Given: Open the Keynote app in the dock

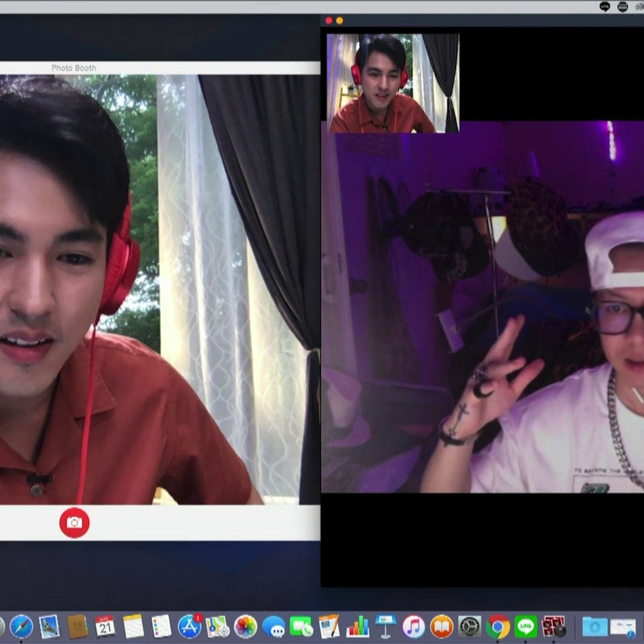Looking at the screenshot, I should (385, 627).
